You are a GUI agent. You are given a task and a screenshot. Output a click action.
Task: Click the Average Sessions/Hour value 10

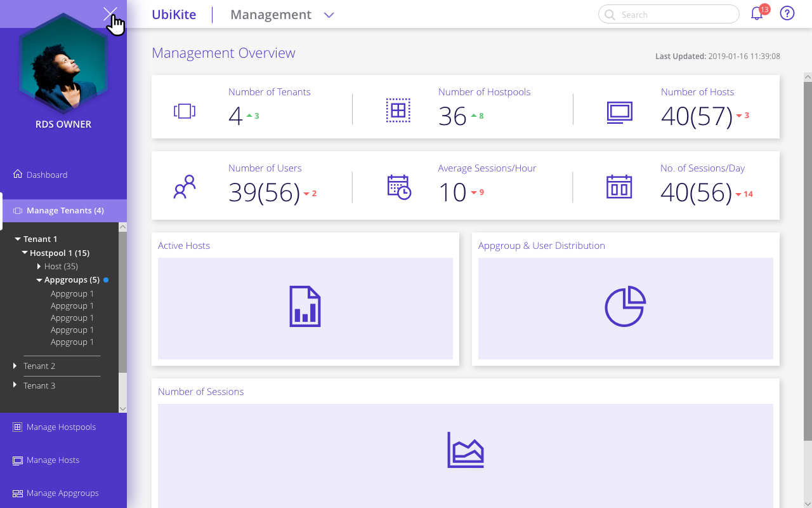[x=452, y=192]
